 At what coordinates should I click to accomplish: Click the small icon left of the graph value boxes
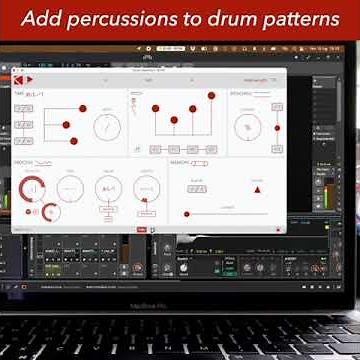pos(137,149)
